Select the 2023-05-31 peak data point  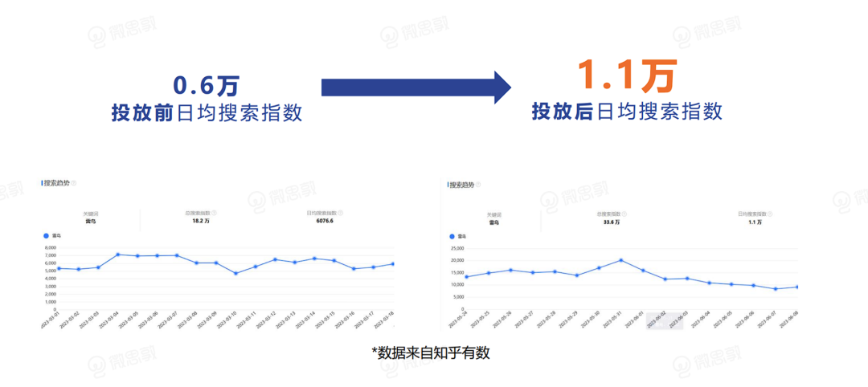tap(621, 260)
